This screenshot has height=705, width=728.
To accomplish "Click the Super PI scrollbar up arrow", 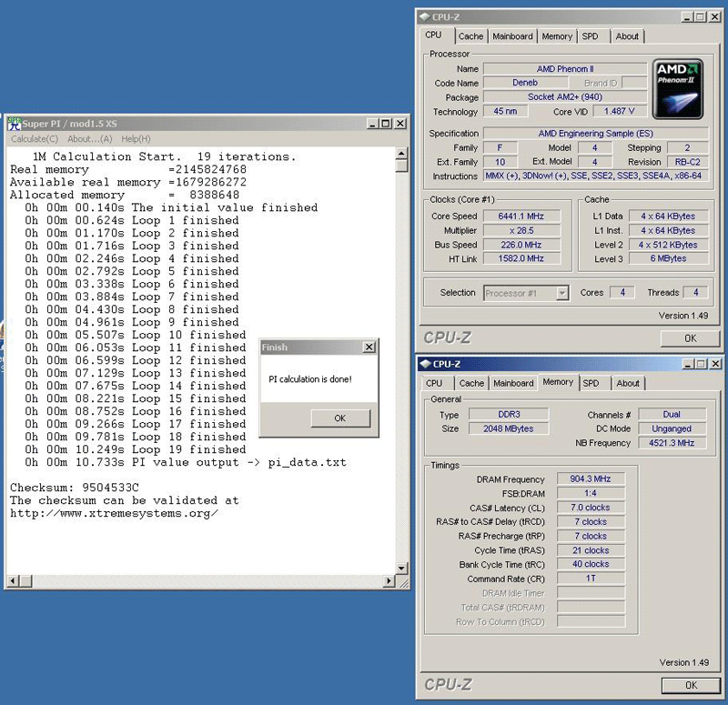I will (x=402, y=152).
